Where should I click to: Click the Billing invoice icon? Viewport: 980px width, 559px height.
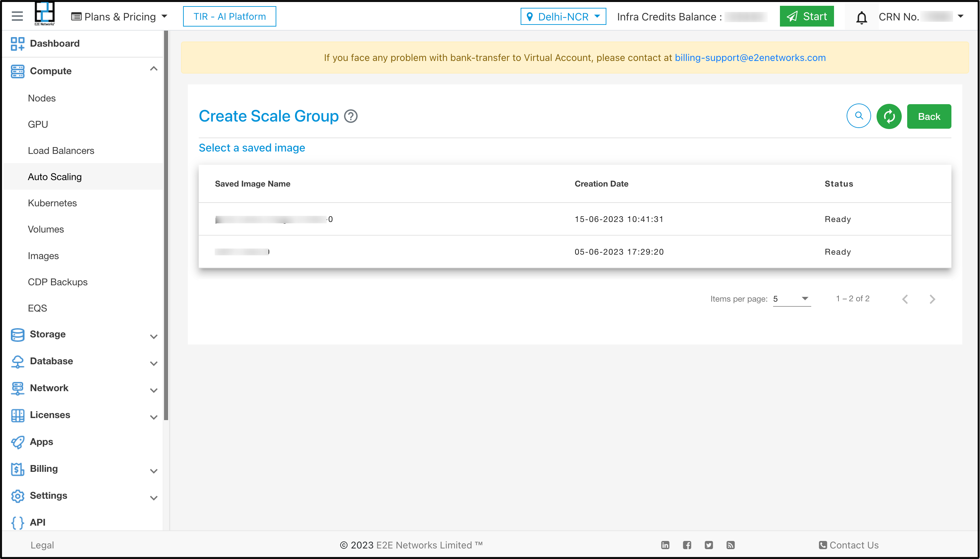pos(18,469)
